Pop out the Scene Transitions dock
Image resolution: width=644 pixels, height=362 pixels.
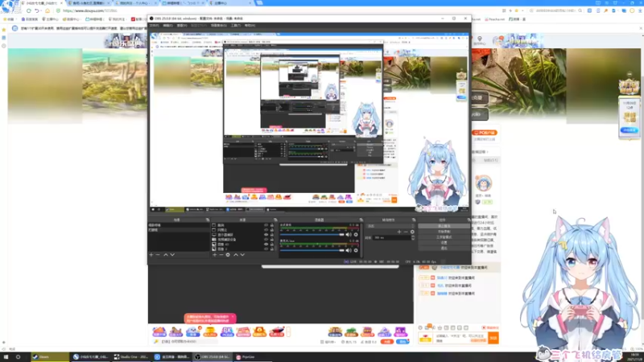tap(414, 220)
